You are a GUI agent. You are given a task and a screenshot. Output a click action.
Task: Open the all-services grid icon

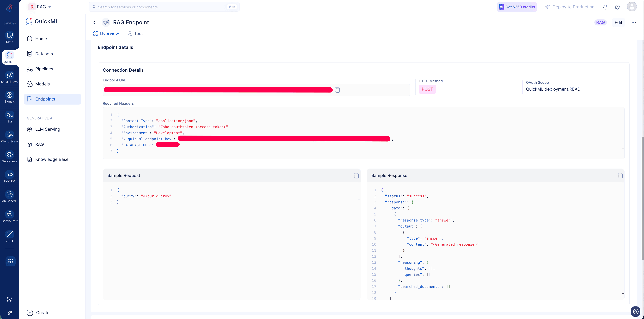coord(11,261)
